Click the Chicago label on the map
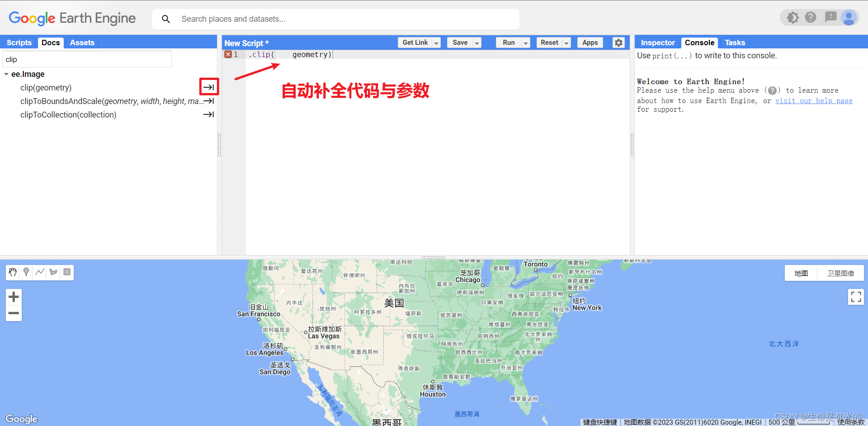The width and height of the screenshot is (868, 426). point(468,280)
